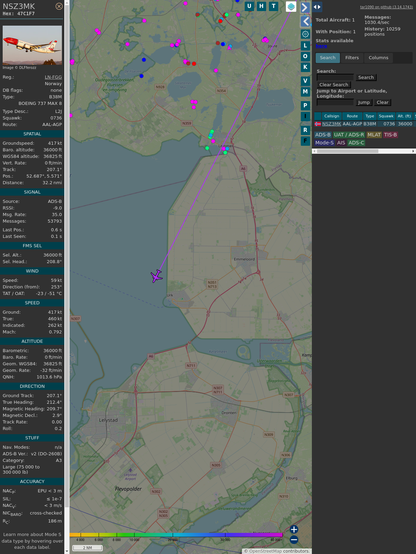Toggle the O map button
This screenshot has height=554, width=416.
(305, 57)
